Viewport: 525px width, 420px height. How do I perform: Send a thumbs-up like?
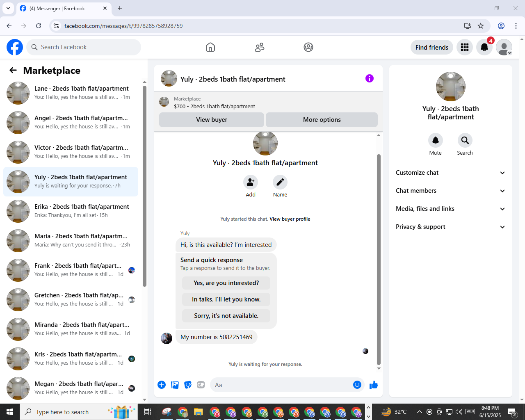[374, 385]
